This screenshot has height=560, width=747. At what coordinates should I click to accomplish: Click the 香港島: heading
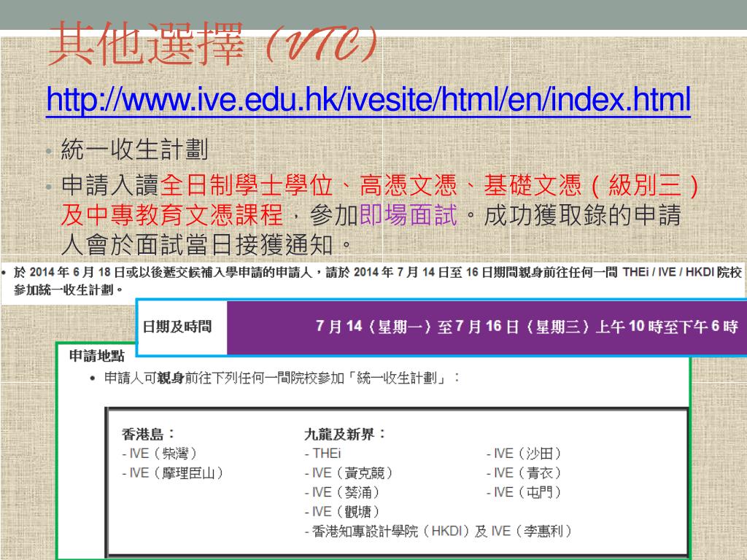(x=148, y=434)
